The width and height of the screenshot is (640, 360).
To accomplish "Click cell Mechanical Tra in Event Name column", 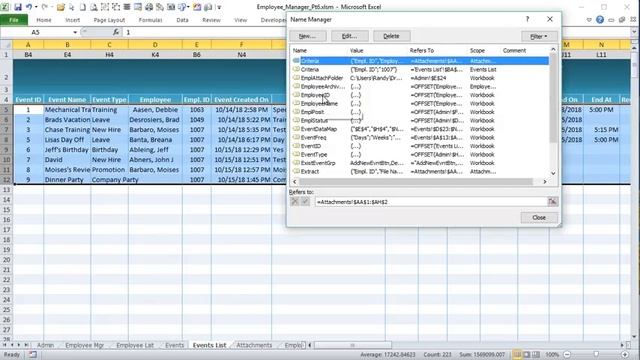I will click(x=67, y=110).
